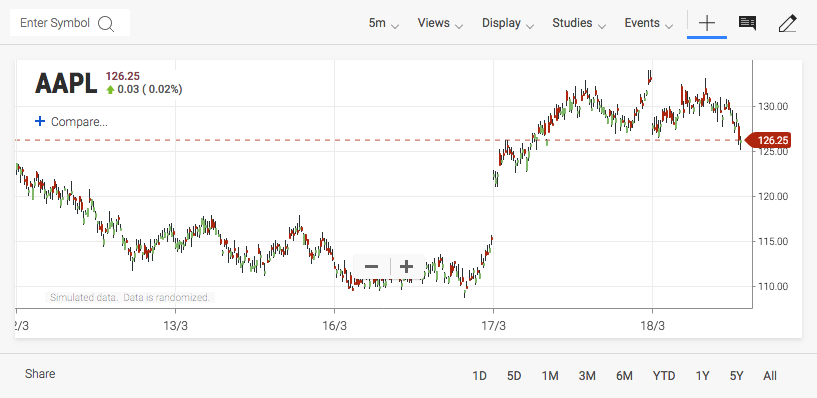Select the 1D range button
This screenshot has width=817, height=398.
pyautogui.click(x=479, y=376)
